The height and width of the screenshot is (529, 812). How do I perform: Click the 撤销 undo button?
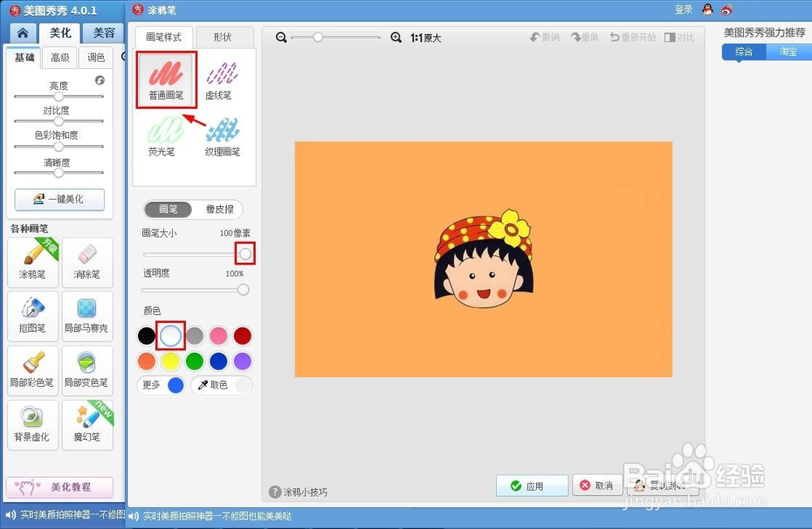tap(545, 37)
